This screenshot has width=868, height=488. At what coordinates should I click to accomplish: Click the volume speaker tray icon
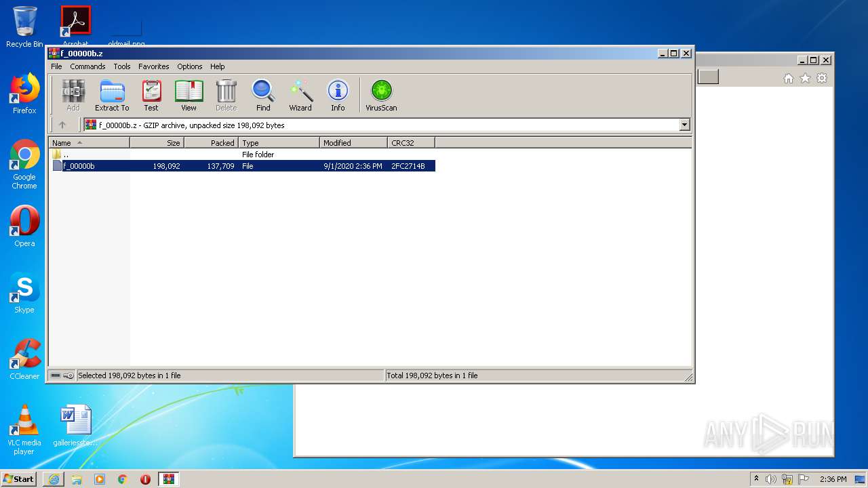[771, 479]
